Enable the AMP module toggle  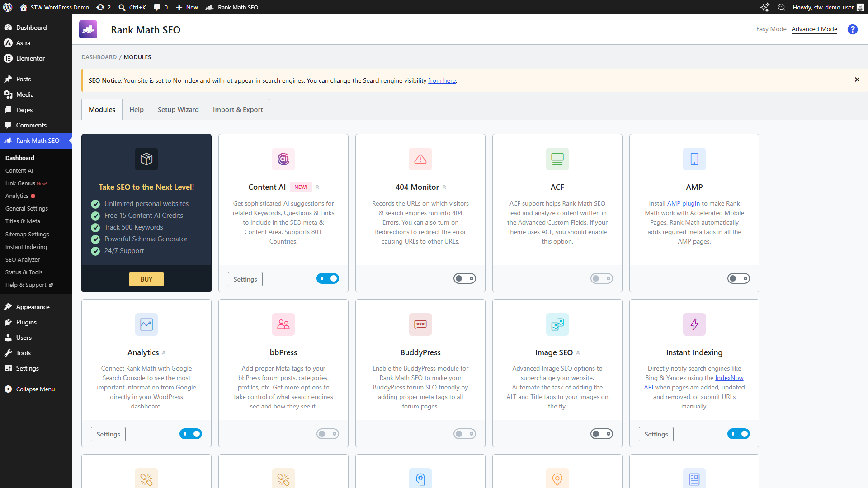coord(739,278)
